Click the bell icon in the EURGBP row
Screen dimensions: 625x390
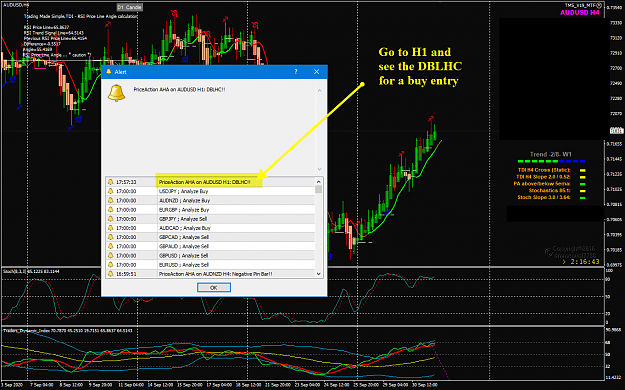111,209
